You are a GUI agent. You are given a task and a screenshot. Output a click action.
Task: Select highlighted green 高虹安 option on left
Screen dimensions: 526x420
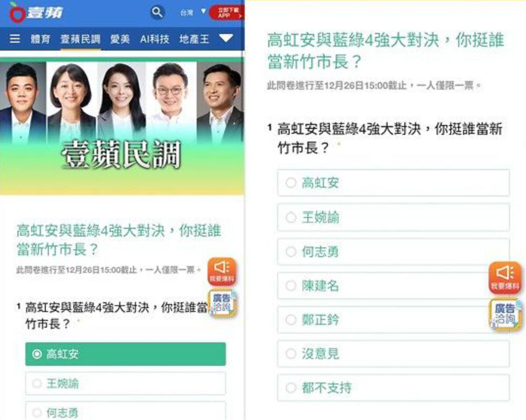125,354
